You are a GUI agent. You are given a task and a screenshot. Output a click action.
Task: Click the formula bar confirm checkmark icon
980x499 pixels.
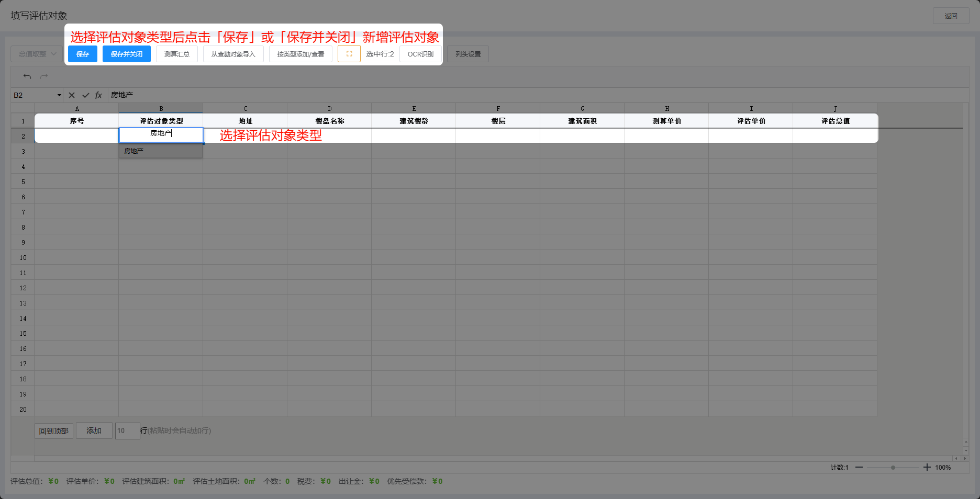coord(85,95)
